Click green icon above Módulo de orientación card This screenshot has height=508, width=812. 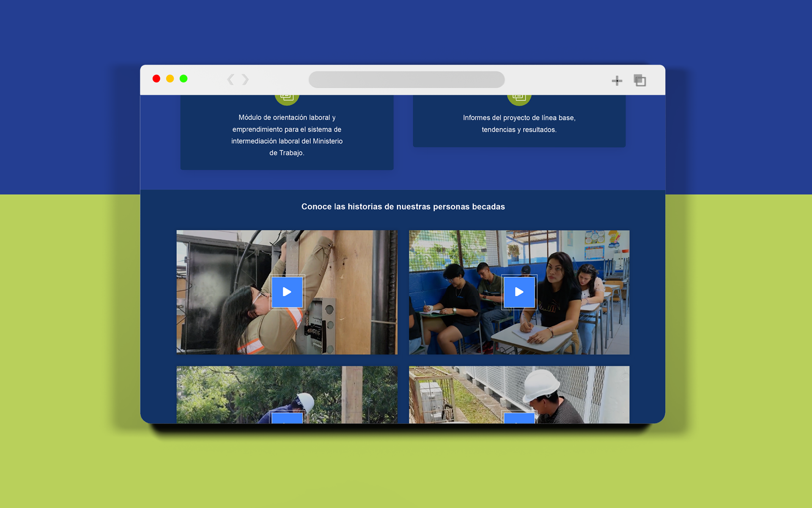[x=287, y=99]
